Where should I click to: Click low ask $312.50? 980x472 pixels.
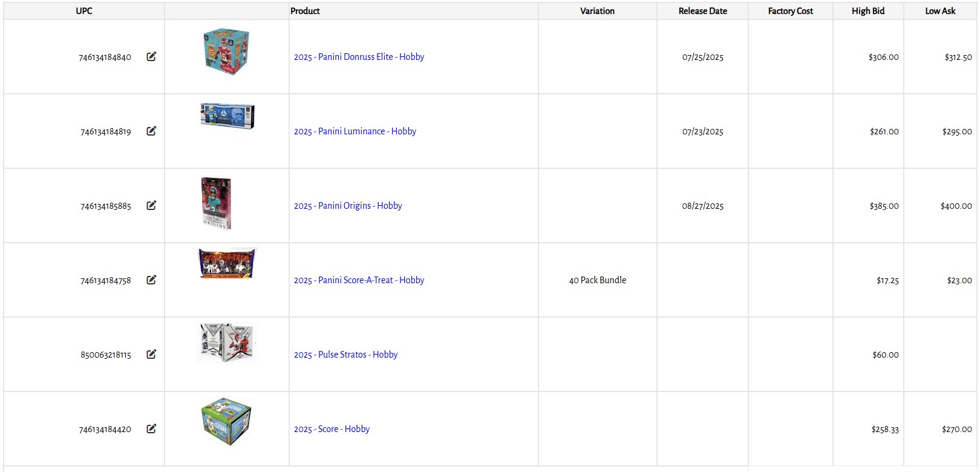tap(958, 57)
